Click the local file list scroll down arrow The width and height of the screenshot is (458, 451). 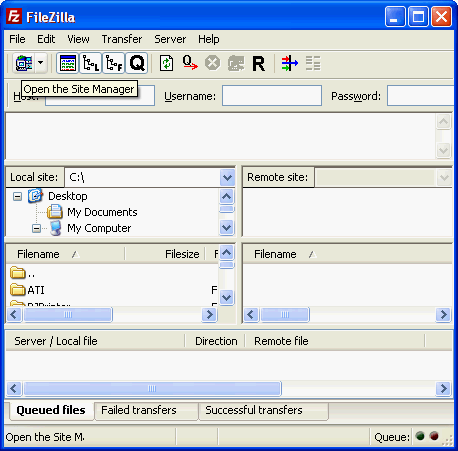pos(227,297)
